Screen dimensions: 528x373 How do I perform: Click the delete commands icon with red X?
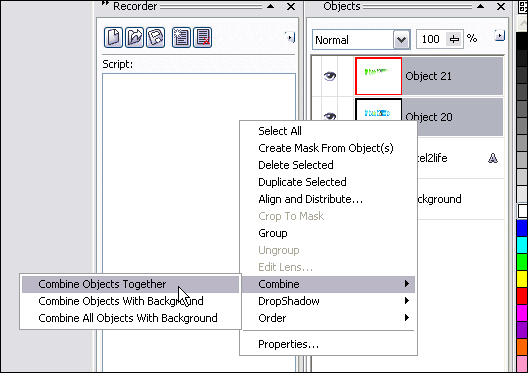[203, 37]
